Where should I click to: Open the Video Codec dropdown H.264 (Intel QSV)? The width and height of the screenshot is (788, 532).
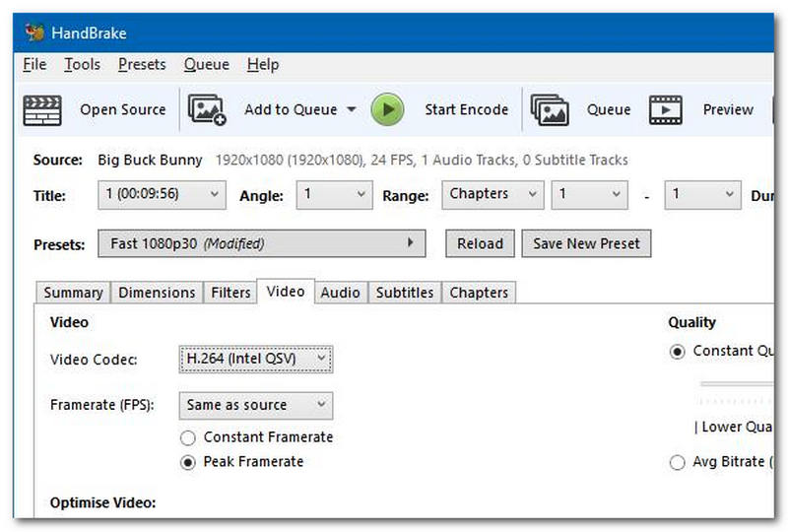tap(256, 359)
